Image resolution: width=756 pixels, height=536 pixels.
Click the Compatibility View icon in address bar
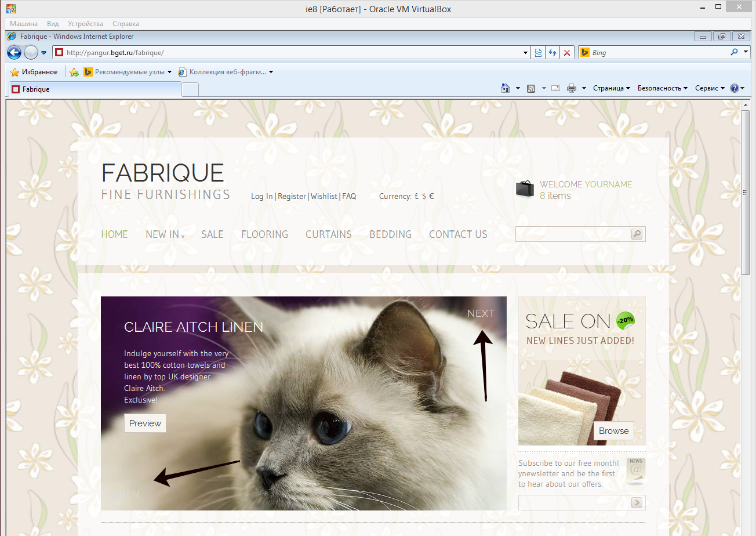(x=538, y=53)
